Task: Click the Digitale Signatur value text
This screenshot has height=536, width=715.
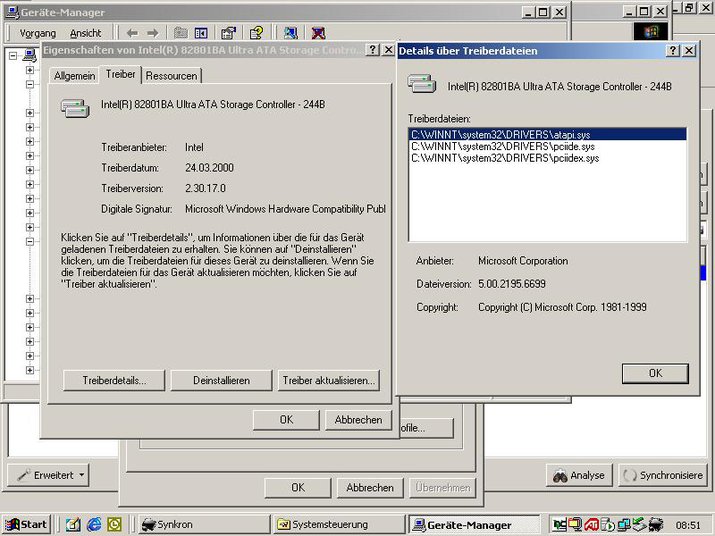Action: (x=285, y=209)
